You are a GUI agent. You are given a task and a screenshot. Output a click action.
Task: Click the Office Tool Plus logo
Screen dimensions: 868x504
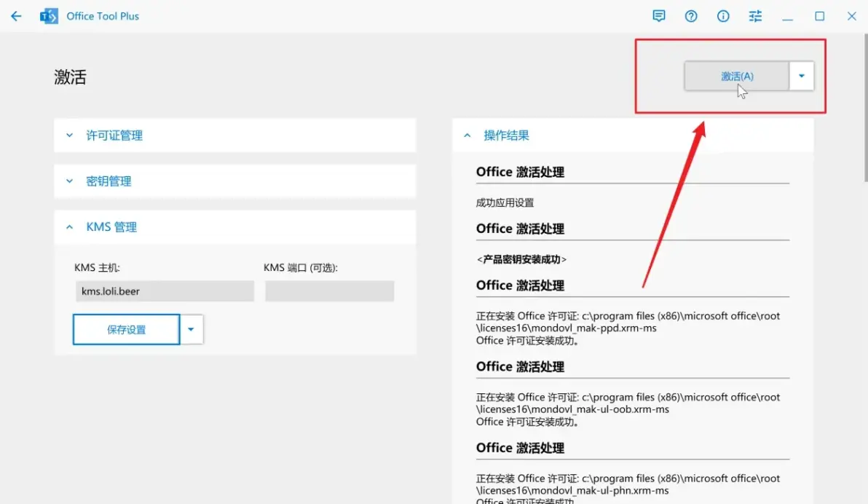point(49,16)
